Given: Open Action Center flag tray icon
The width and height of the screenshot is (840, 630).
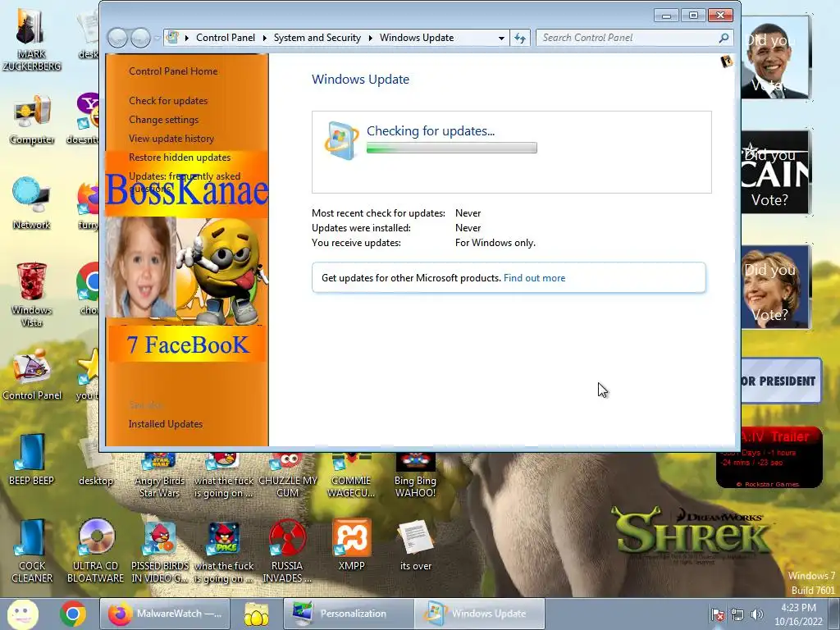Looking at the screenshot, I should point(717,614).
